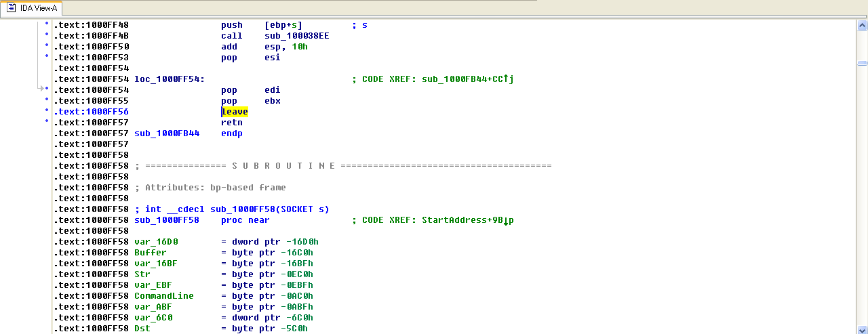Click the sub_1000FB44 endp name

(167, 133)
